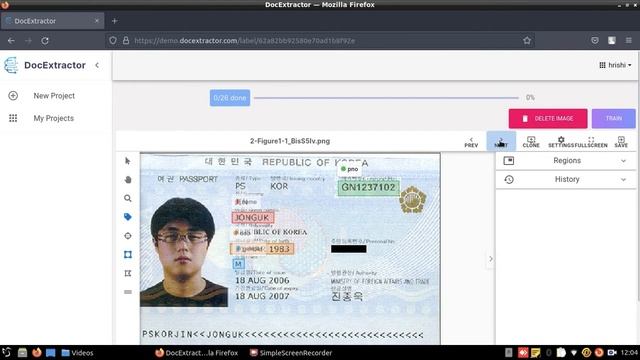Go to previous image with PREV

(471, 142)
